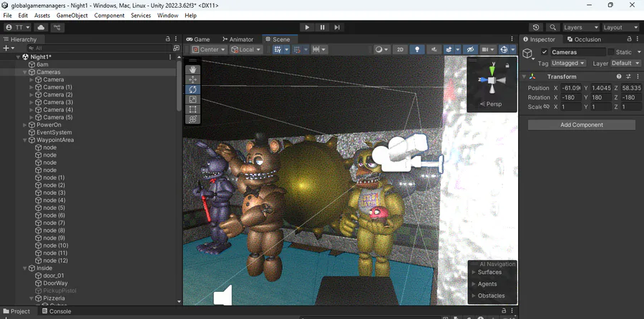Open Hierarchy panel kebab menu
The image size is (644, 319).
(176, 39)
